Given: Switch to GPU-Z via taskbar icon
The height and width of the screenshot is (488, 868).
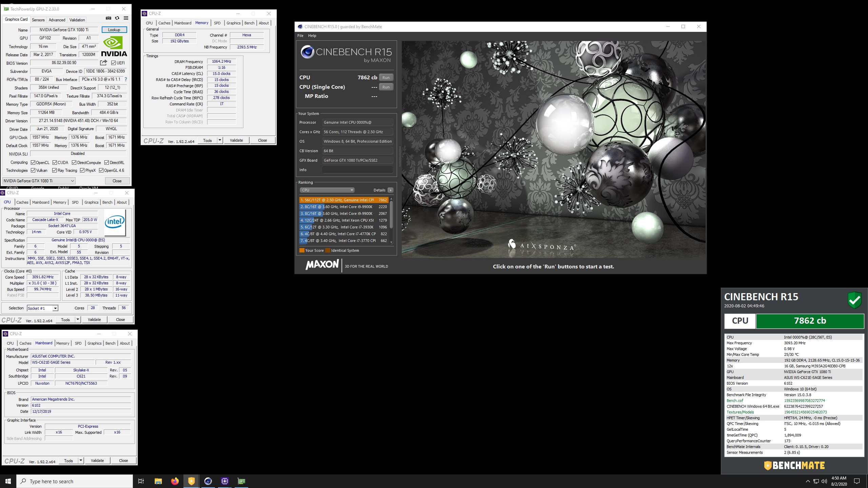Looking at the screenshot, I should click(x=241, y=481).
